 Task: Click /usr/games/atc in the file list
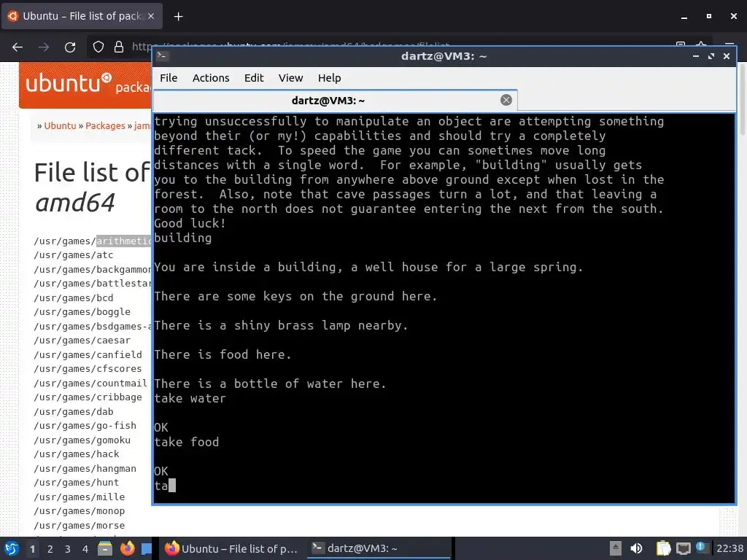pyautogui.click(x=74, y=255)
